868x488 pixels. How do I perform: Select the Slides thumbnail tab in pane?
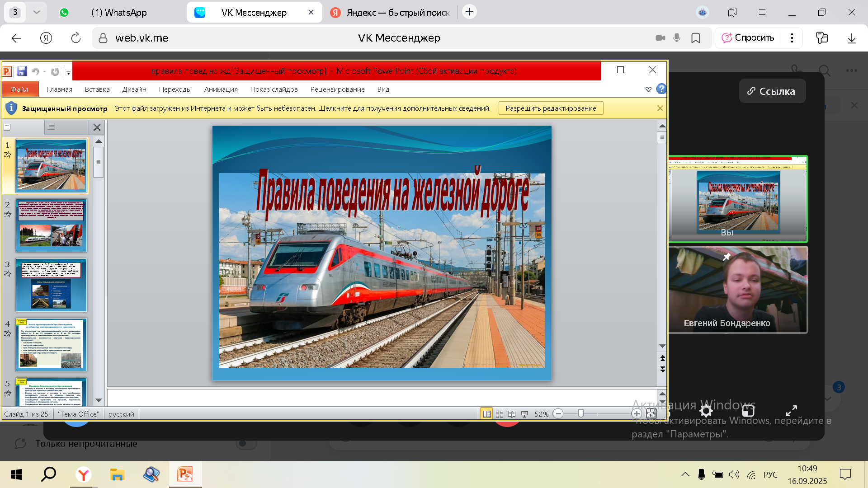[7, 127]
